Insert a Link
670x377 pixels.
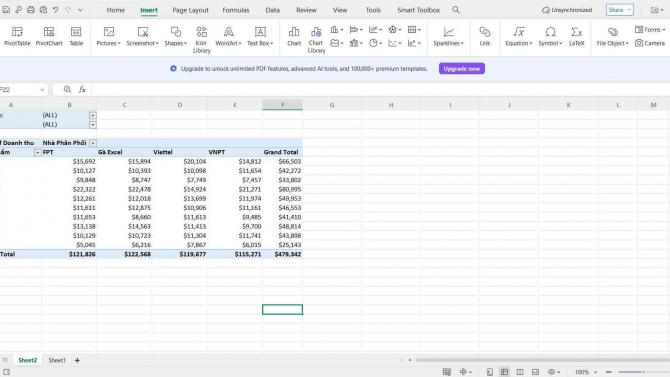pyautogui.click(x=485, y=36)
